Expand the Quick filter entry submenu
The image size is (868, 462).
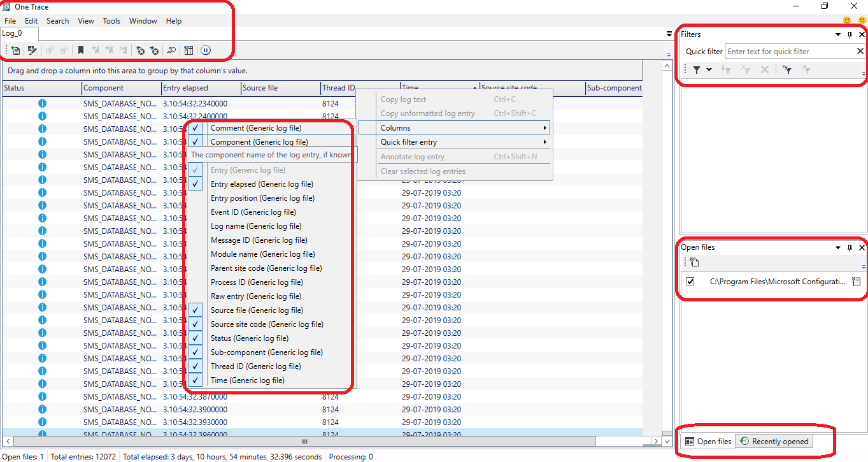click(454, 142)
